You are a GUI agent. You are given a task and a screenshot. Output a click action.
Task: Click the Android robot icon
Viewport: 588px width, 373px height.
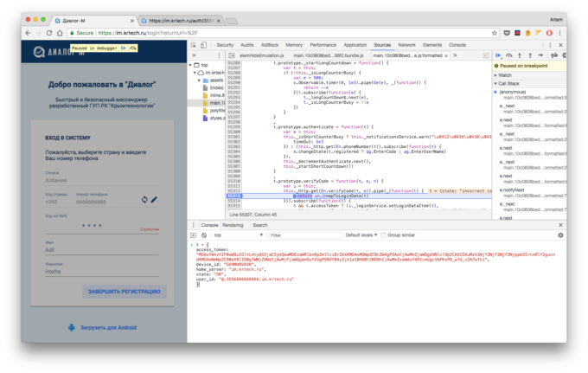(x=72, y=328)
